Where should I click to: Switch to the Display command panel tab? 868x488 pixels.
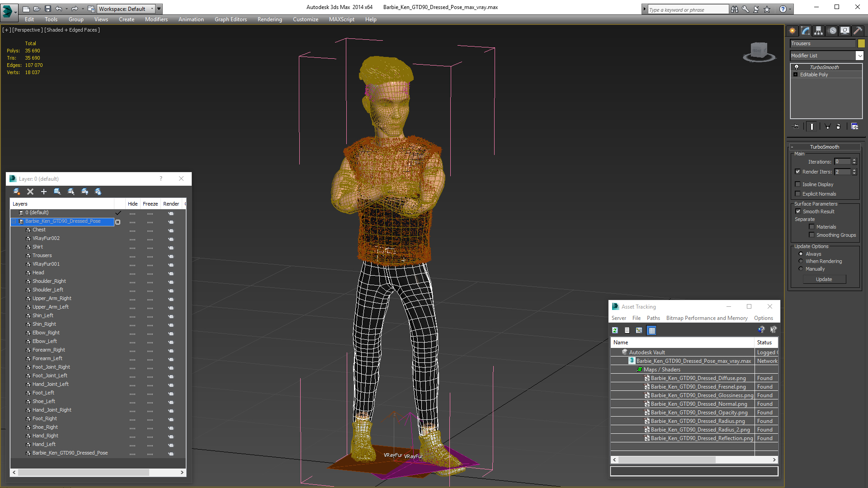844,31
